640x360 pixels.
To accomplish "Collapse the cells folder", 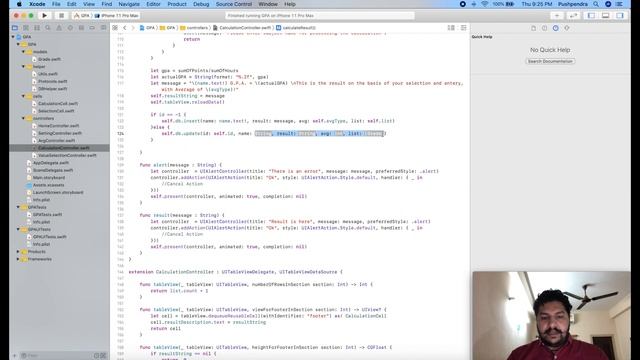I will coord(23,96).
